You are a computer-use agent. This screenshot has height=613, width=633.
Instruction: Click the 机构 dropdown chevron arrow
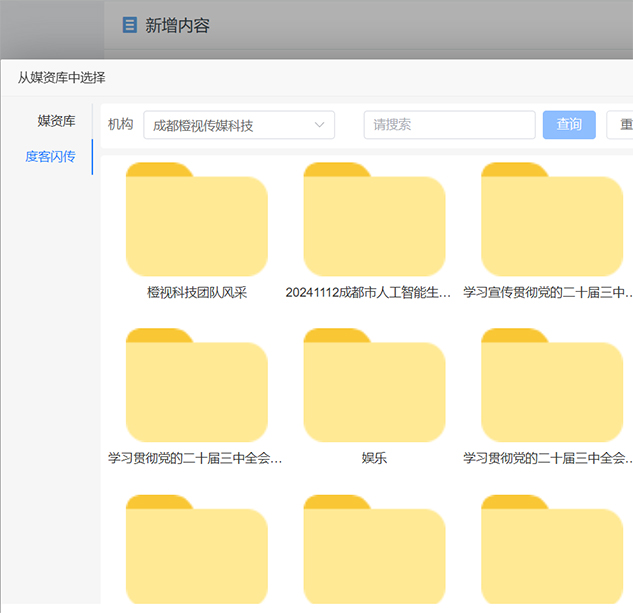point(319,125)
